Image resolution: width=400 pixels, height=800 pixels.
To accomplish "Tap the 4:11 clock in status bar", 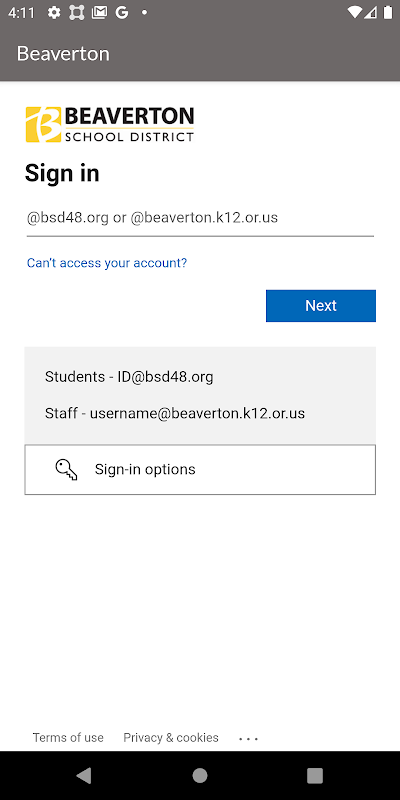I will [21, 13].
